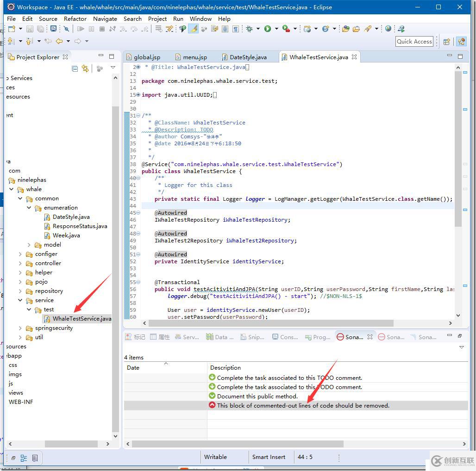Click the Run Last Tool icon
The height and width of the screenshot is (471, 476).
click(x=286, y=29)
